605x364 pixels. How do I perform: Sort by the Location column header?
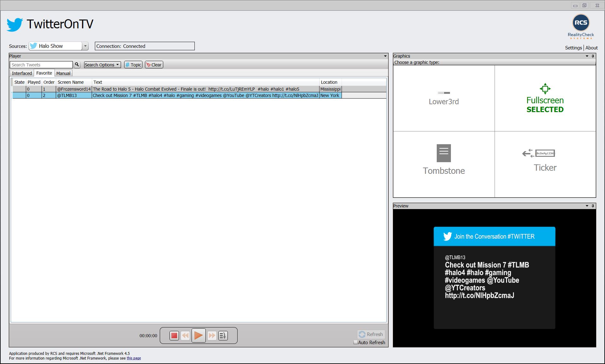(331, 82)
